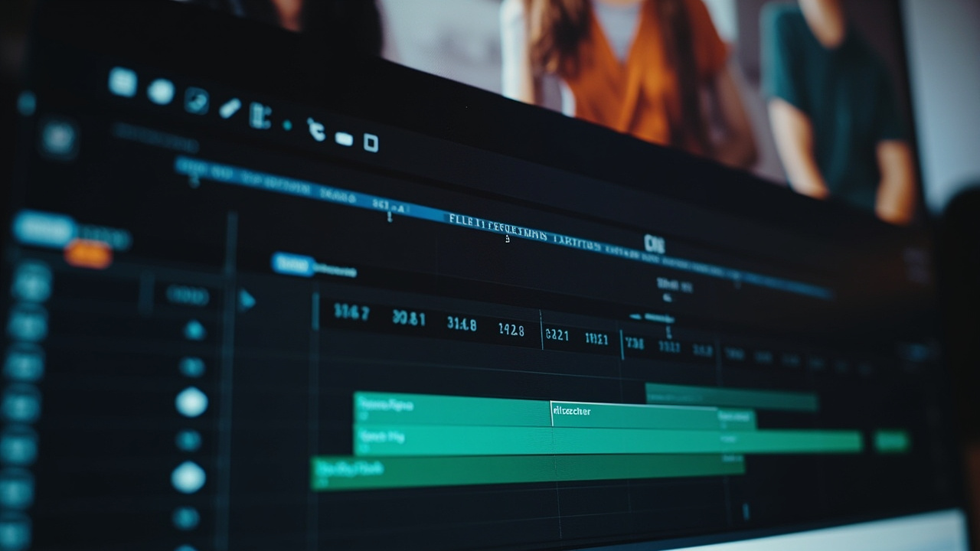Click the column layout icon in the toolbar
This screenshot has height=551, width=980.
(x=260, y=116)
